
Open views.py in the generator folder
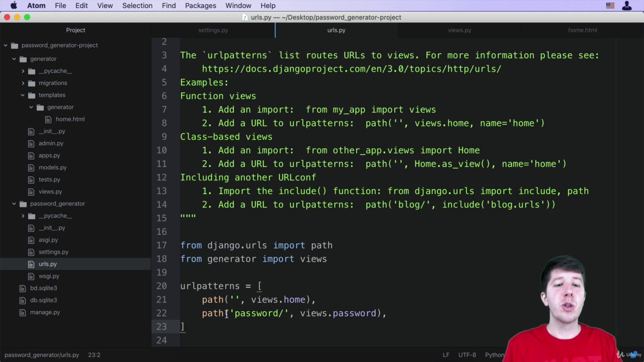50,192
